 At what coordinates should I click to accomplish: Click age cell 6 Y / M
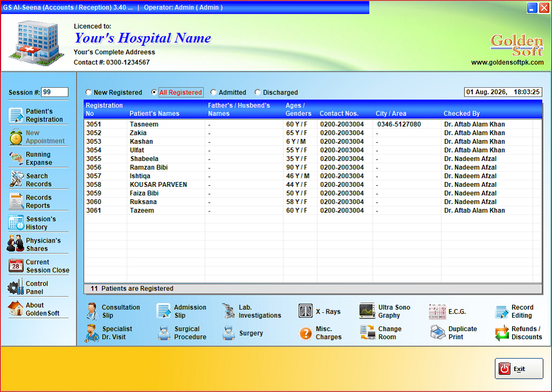(296, 142)
